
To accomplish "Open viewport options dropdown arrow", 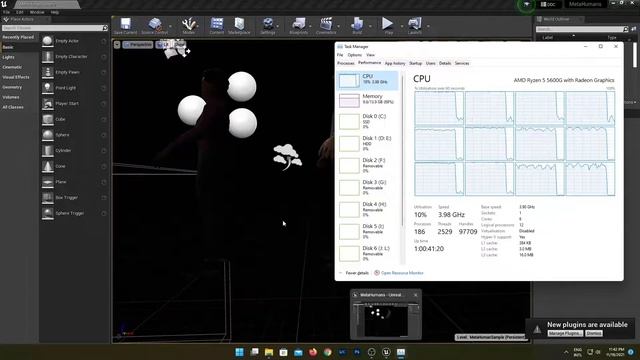I will (x=117, y=44).
